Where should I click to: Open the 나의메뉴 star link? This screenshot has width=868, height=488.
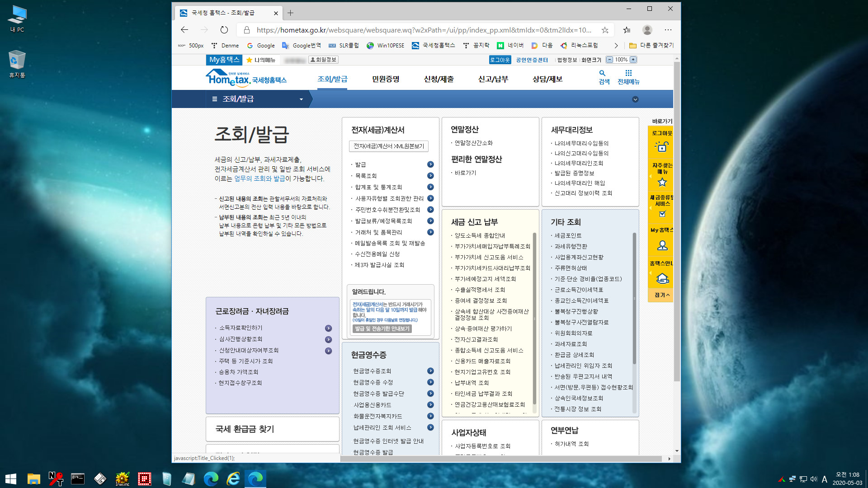pyautogui.click(x=261, y=60)
